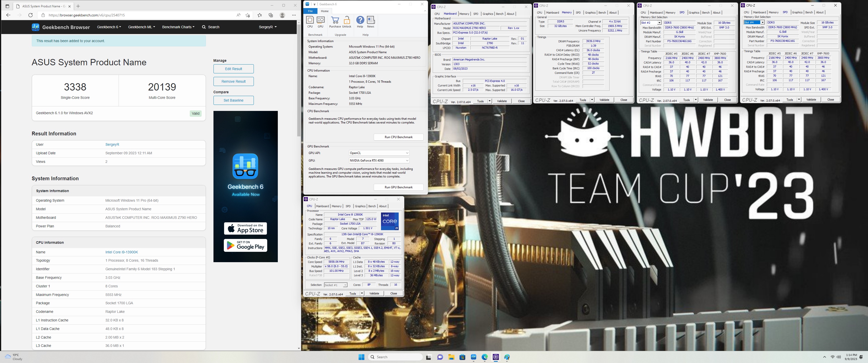Reload the Geekbench page
868x363 pixels.
click(30, 15)
